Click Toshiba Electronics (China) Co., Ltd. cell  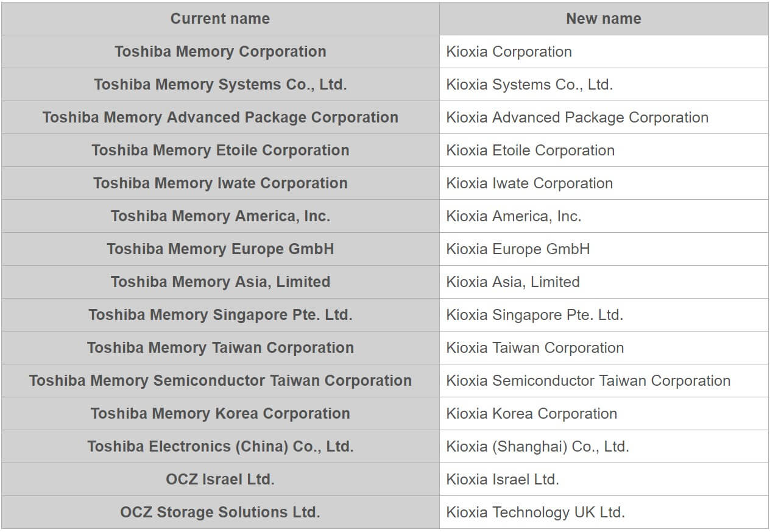click(x=220, y=447)
